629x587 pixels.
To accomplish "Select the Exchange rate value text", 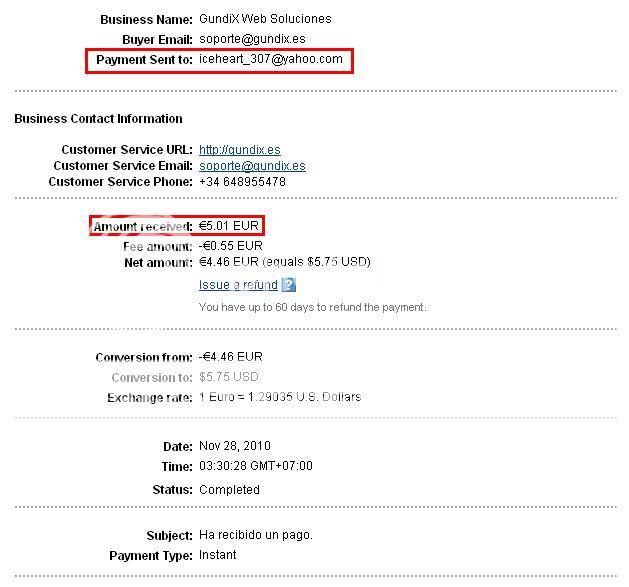I will pos(280,397).
